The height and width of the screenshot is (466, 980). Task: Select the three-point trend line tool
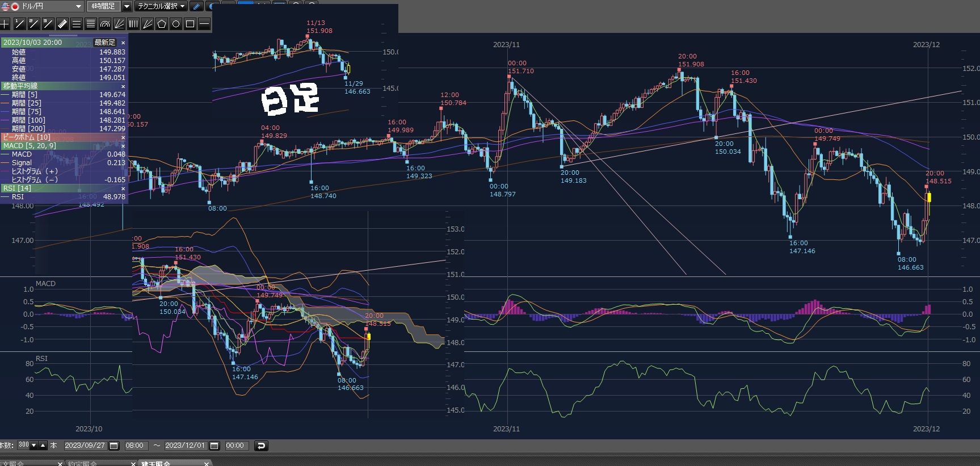[48, 24]
